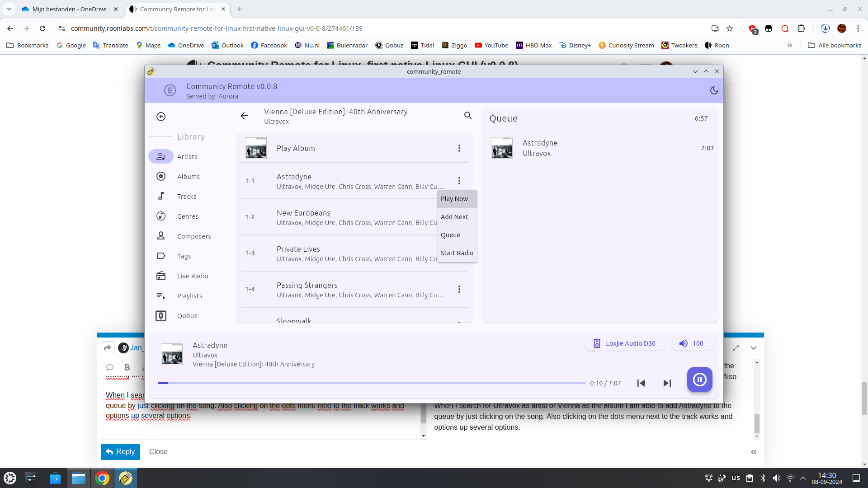868x488 pixels.
Task: Toggle dark mode moon icon
Action: point(714,90)
